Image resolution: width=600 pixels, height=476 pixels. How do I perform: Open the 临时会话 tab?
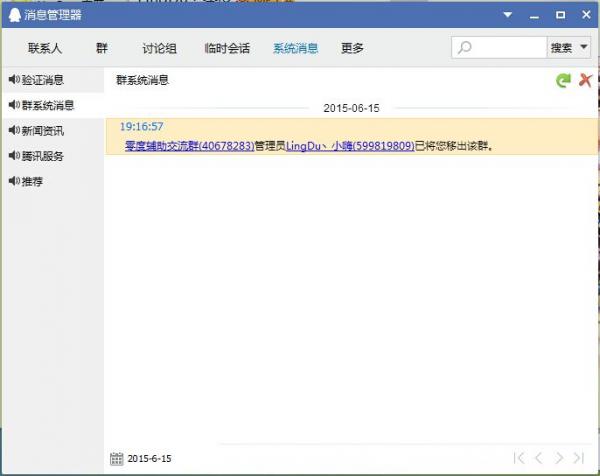[x=227, y=48]
